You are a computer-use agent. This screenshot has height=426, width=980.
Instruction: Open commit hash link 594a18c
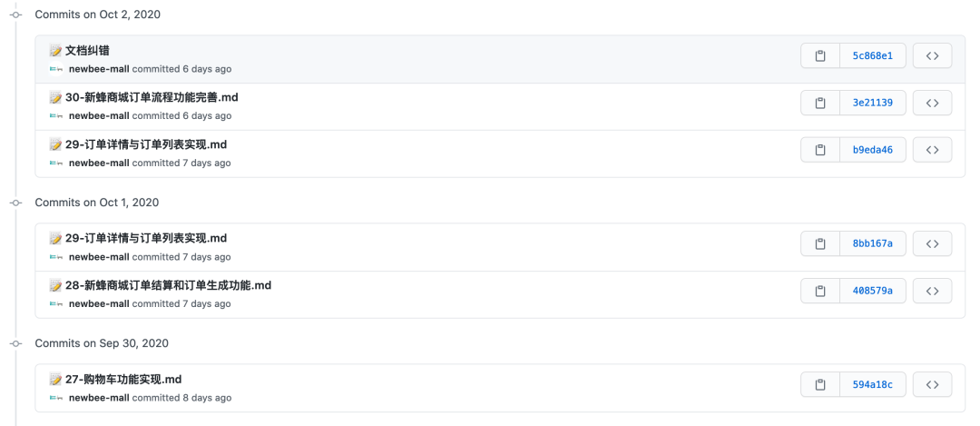[x=873, y=384]
